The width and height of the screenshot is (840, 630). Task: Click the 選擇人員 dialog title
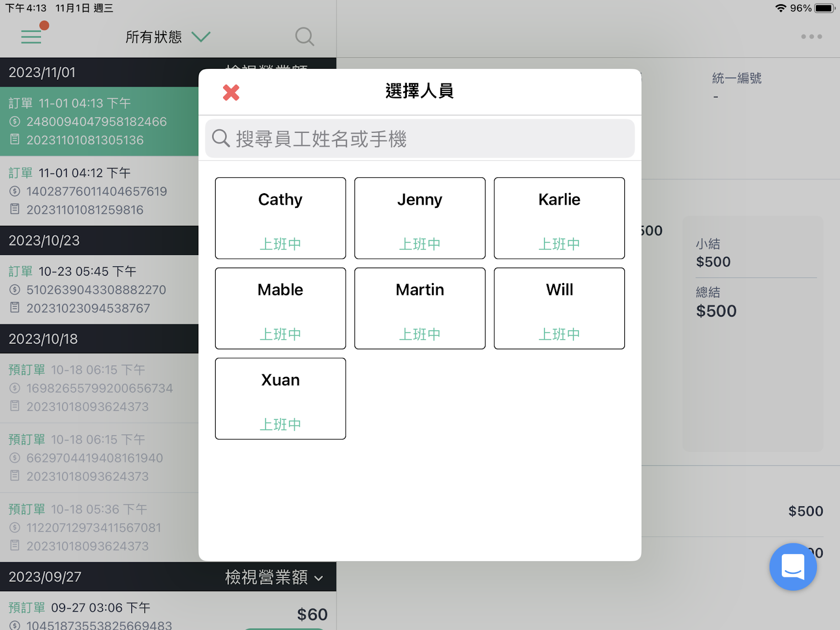[x=419, y=91]
